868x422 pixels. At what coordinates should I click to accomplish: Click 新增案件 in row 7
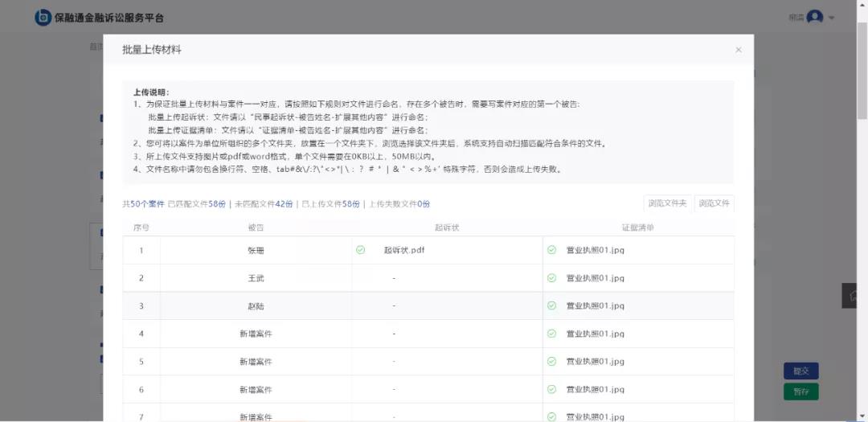pos(256,417)
